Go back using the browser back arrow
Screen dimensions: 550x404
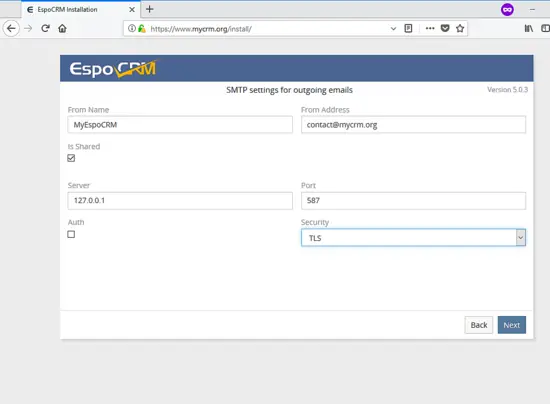tap(11, 28)
